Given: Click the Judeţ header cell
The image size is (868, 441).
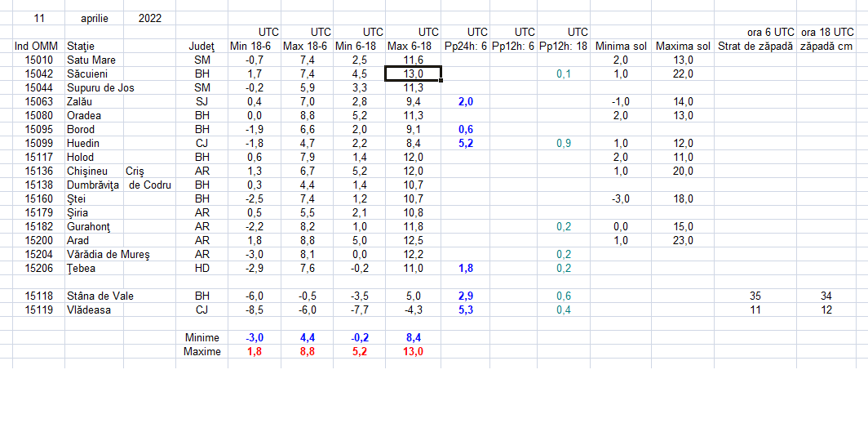Looking at the screenshot, I should pos(201,46).
